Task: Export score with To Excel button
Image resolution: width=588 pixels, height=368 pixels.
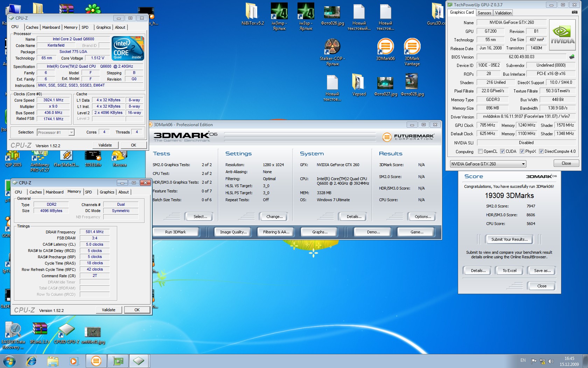Action: pyautogui.click(x=510, y=271)
